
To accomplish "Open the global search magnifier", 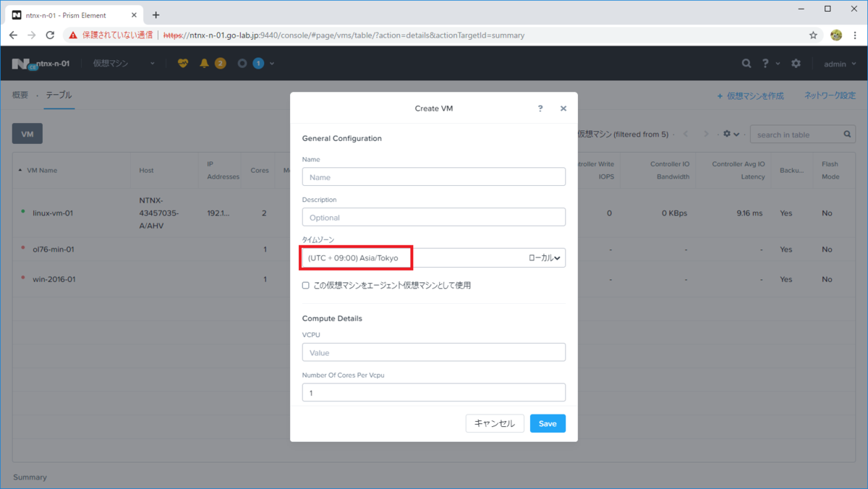I will pyautogui.click(x=746, y=63).
